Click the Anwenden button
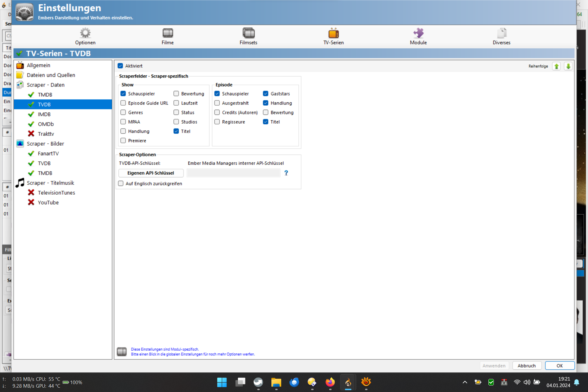Screen dimensions: 588x392 coord(494,366)
